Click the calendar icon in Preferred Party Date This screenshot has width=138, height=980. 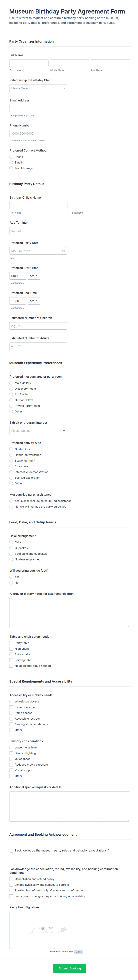coord(64,251)
